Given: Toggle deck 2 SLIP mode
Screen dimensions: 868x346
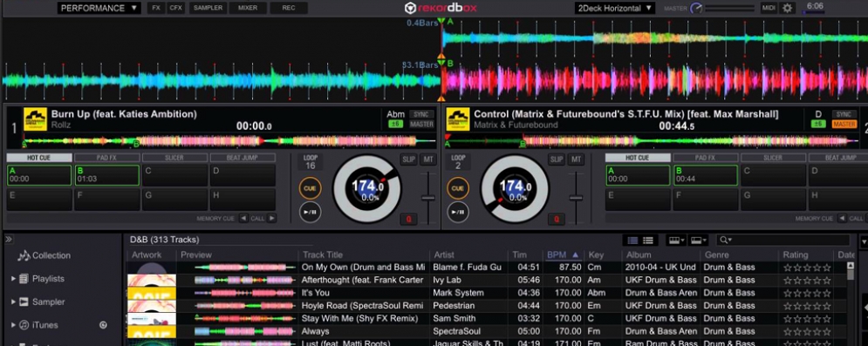Looking at the screenshot, I should tap(557, 159).
